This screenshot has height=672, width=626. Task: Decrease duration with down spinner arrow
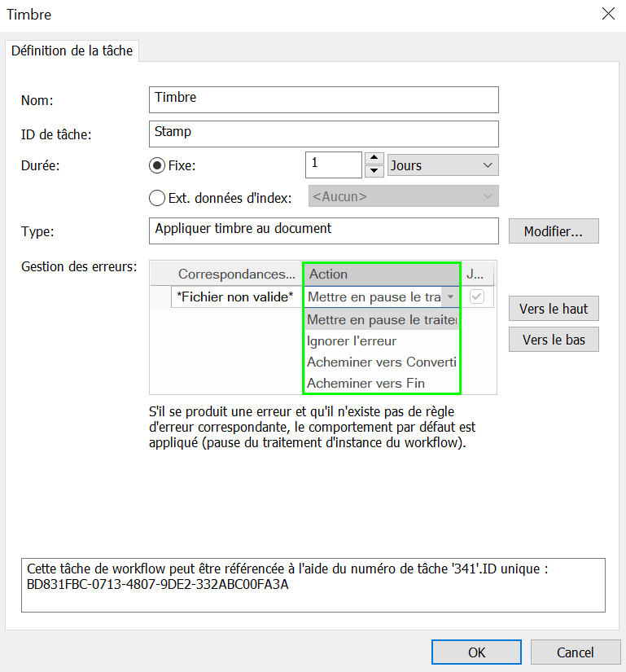(374, 171)
